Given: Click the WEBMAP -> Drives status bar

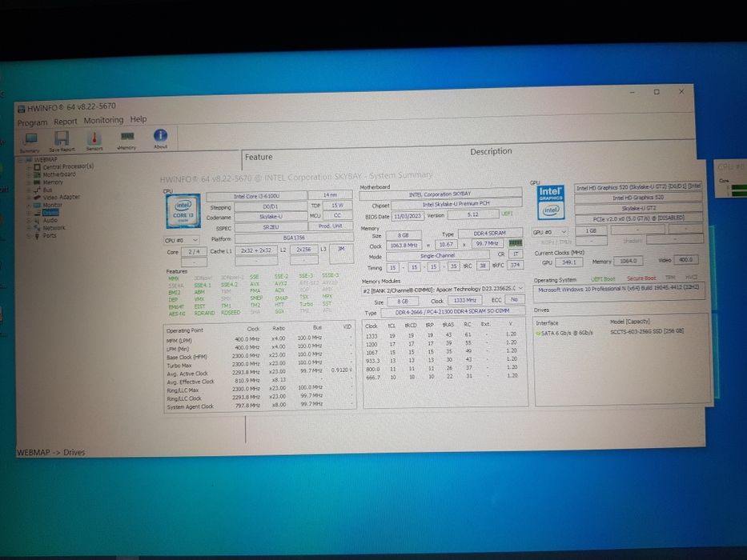Looking at the screenshot, I should point(51,452).
